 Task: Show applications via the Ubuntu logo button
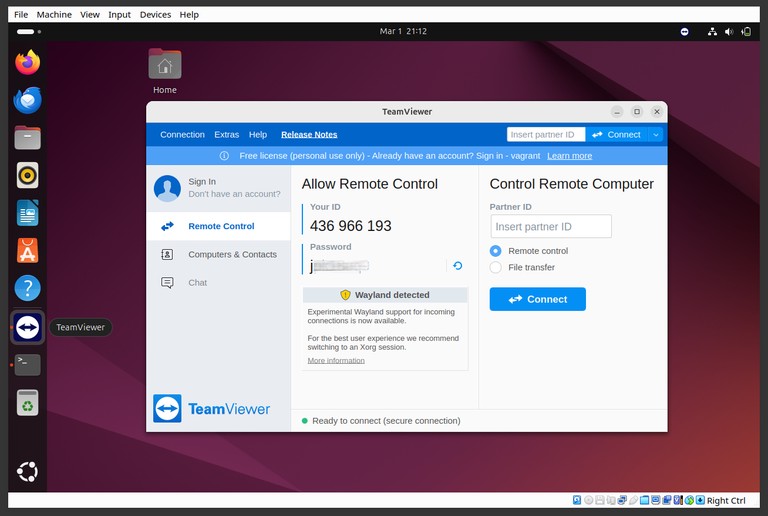[x=27, y=471]
